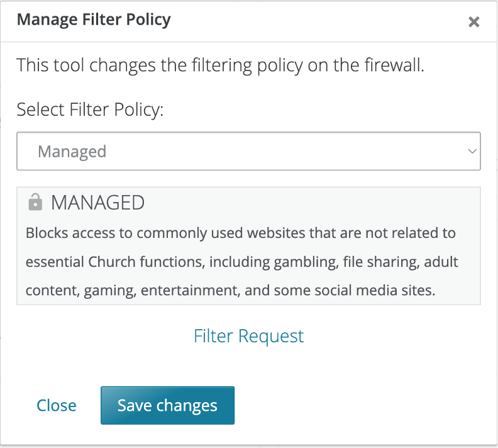Click the 'Manage Filter Policy' dialog title
Viewport: 498px width, 448px height.
click(x=94, y=20)
